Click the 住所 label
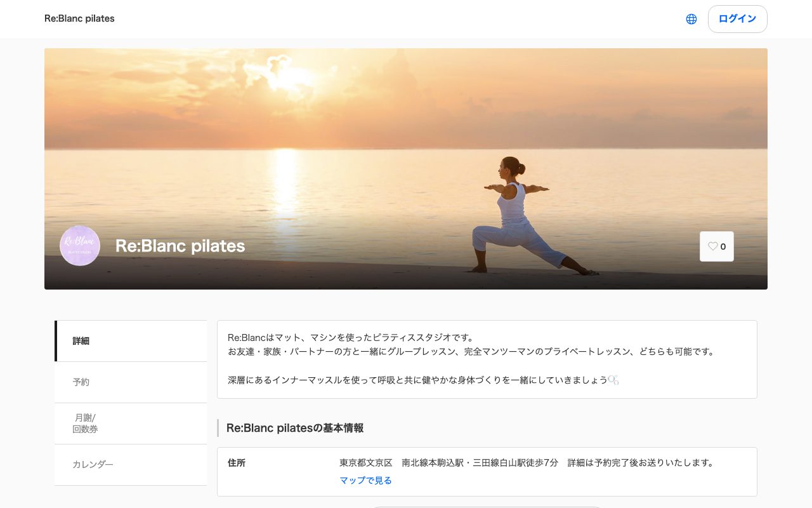The width and height of the screenshot is (812, 508). (237, 463)
